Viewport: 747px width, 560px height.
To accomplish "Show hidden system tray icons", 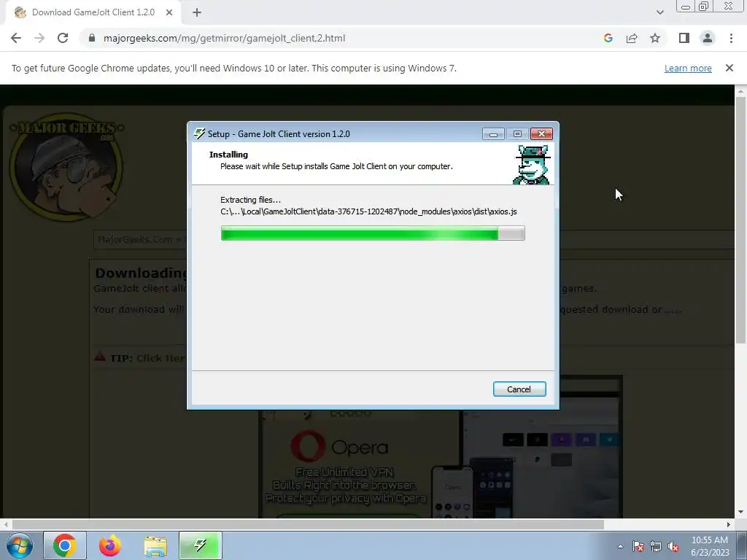I will [x=620, y=546].
